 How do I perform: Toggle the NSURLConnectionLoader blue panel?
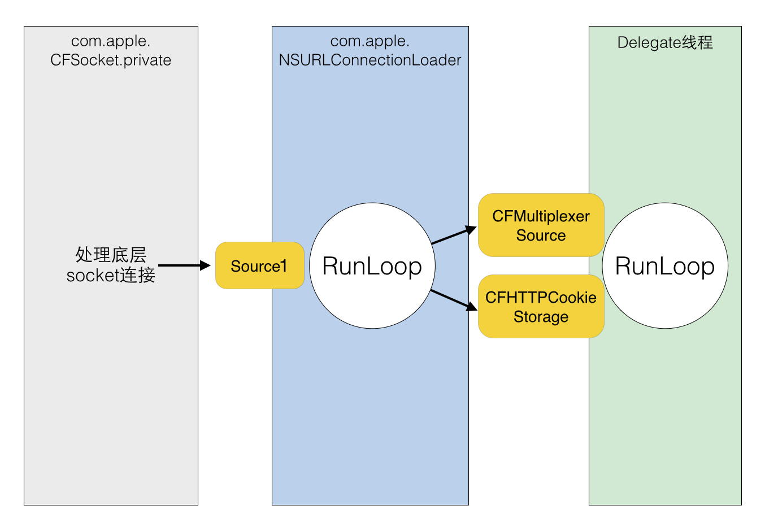click(x=370, y=424)
